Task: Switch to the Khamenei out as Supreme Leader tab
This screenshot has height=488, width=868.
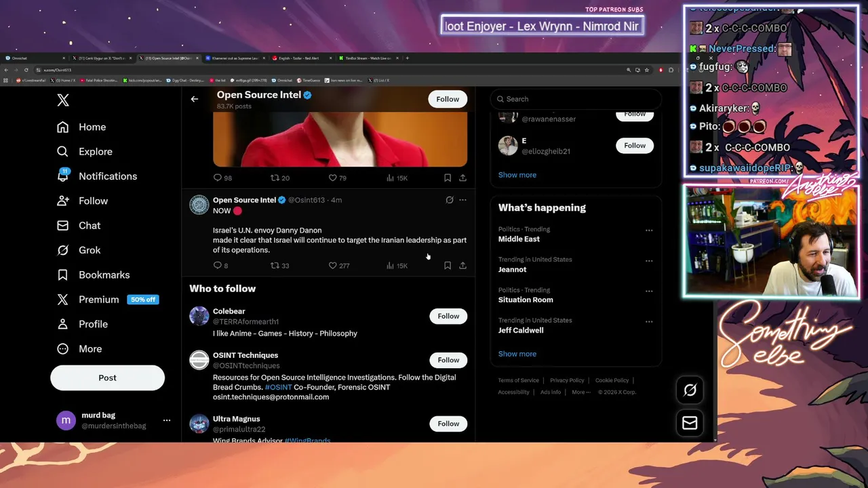Action: [236, 58]
